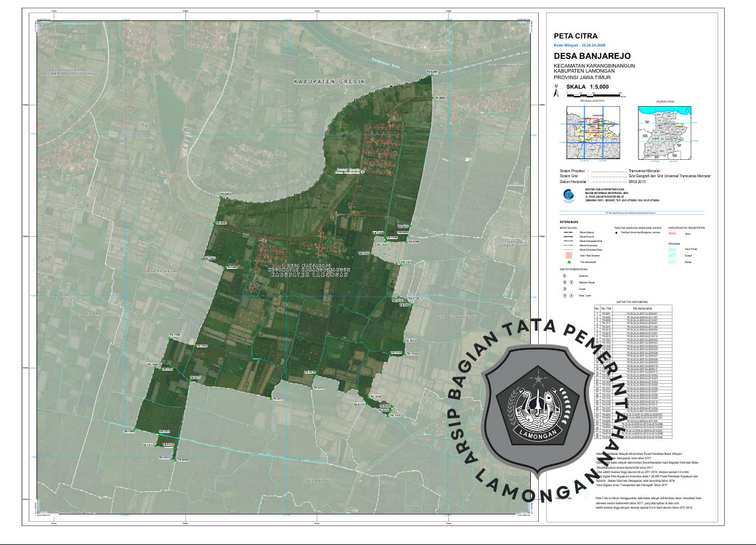Click the DESA BANJAREJO title heading
Image resolution: width=756 pixels, height=545 pixels.
(x=592, y=56)
